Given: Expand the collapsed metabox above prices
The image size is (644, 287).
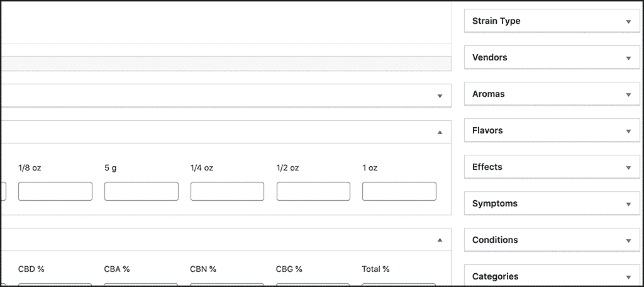Looking at the screenshot, I should 440,96.
